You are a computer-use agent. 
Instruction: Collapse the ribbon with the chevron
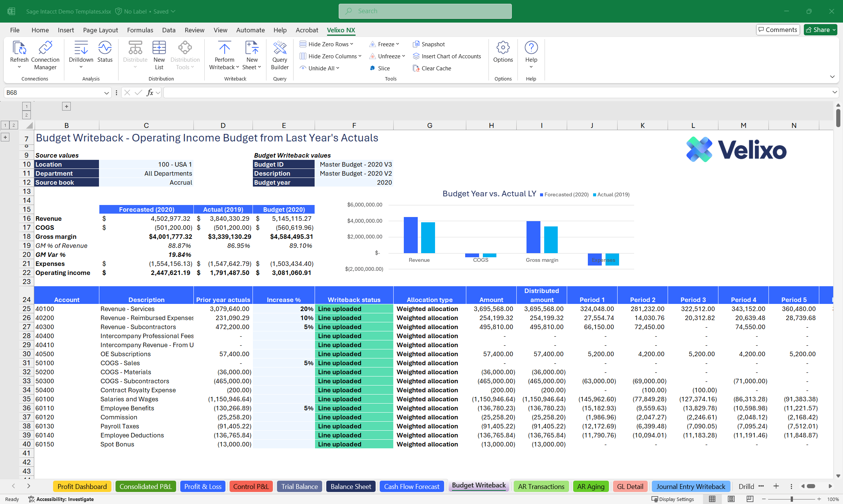coord(832,76)
